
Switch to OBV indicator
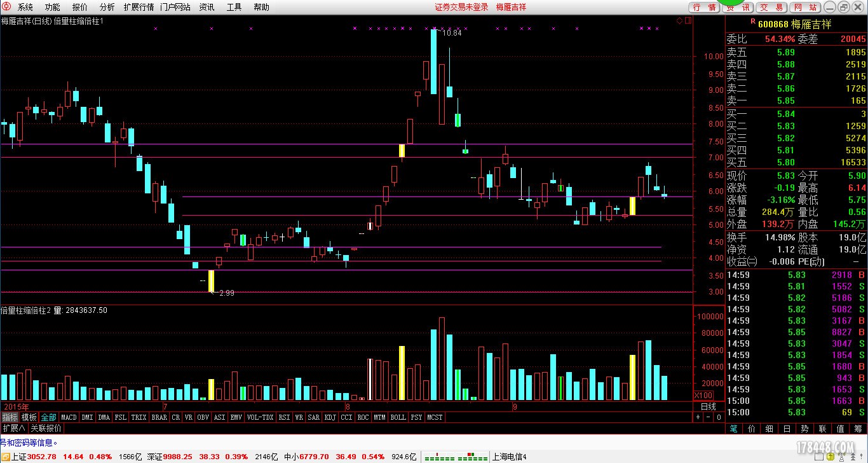coord(203,417)
